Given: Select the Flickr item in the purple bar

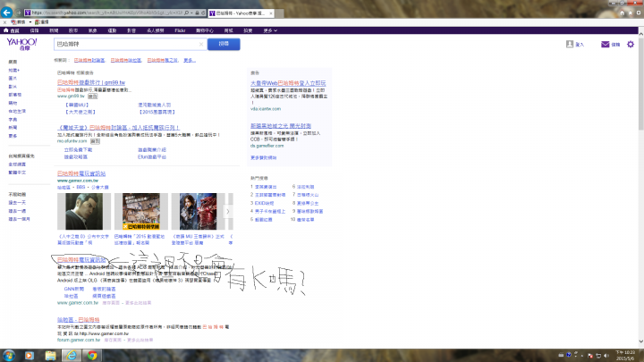Looking at the screenshot, I should pyautogui.click(x=180, y=30).
